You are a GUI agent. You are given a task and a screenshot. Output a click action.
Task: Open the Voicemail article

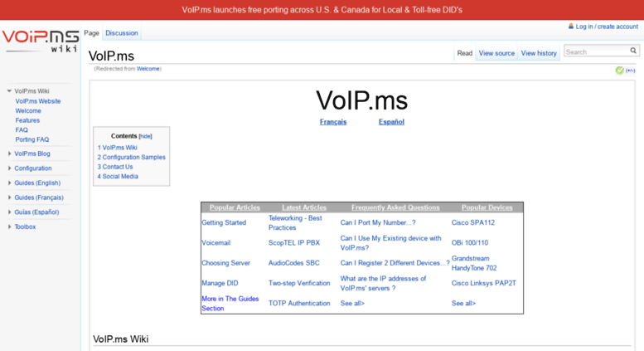[216, 243]
